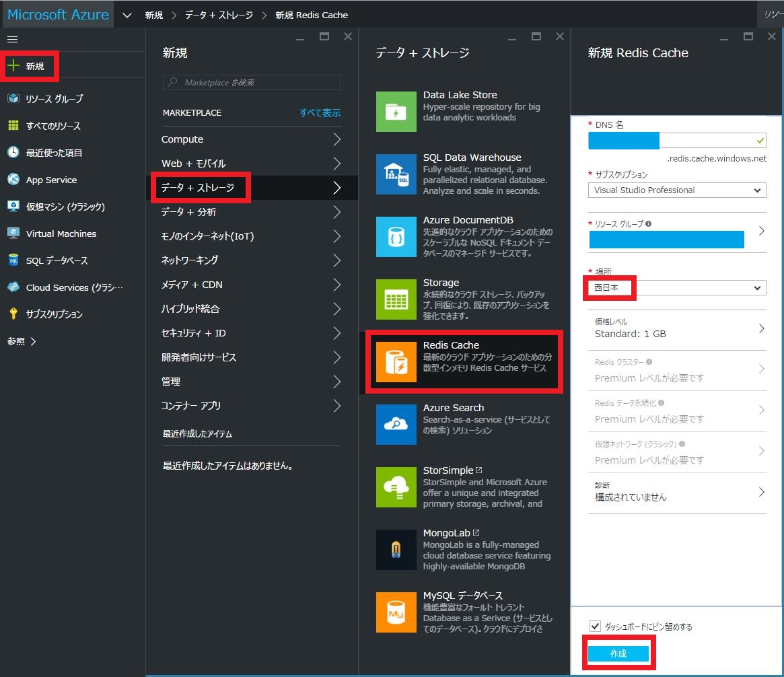The height and width of the screenshot is (677, 784).
Task: Click the hamburger menu at top left
Action: (12, 38)
